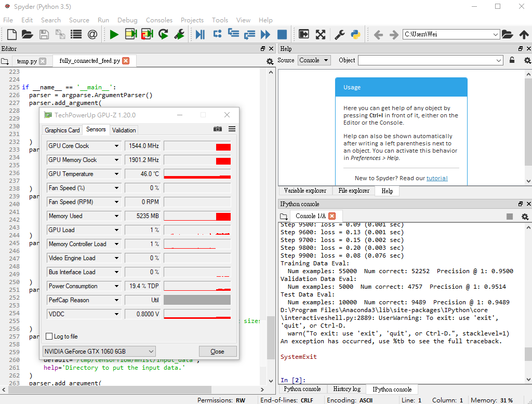The image size is (532, 404).
Task: Run the current file in Spyder
Action: pyautogui.click(x=114, y=34)
